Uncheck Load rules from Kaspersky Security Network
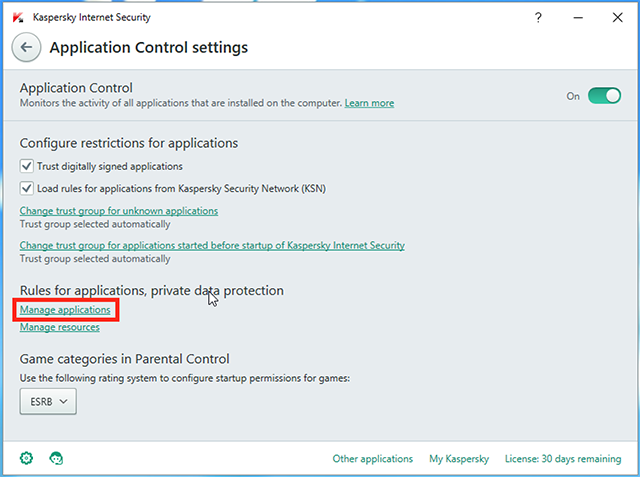This screenshot has width=640, height=477. pos(27,188)
